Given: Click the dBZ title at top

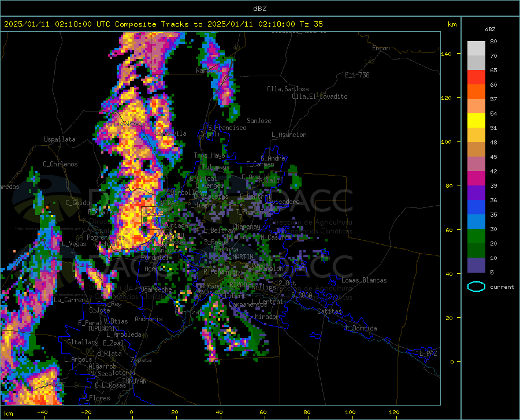Looking at the screenshot, I should point(259,8).
